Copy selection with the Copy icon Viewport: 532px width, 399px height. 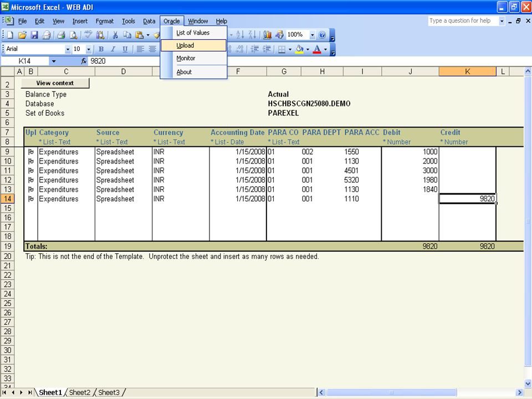[x=127, y=34]
